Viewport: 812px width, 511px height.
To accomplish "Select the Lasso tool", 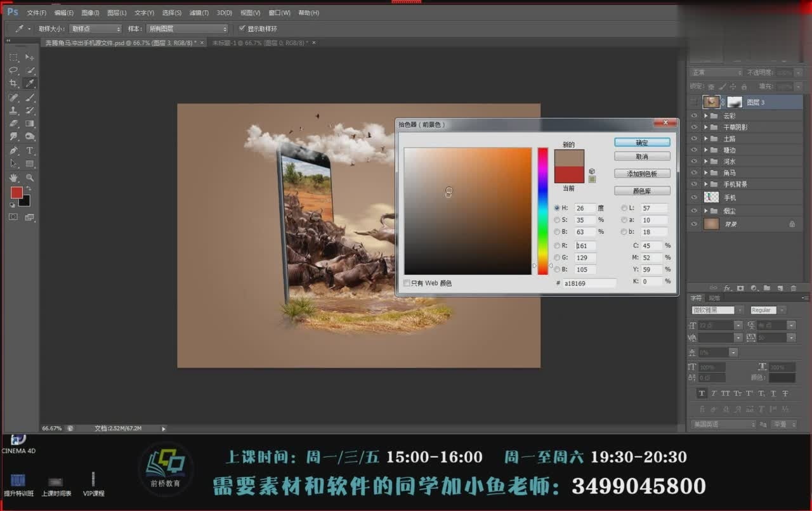I will [13, 70].
